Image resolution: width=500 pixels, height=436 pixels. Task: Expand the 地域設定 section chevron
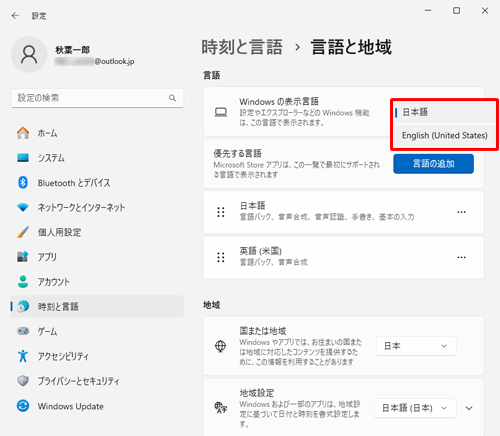point(469,408)
